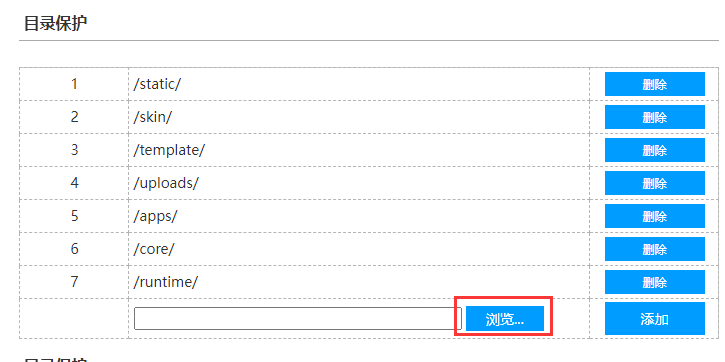Select the /uploads/ path text
The image size is (725, 362).
tap(166, 183)
